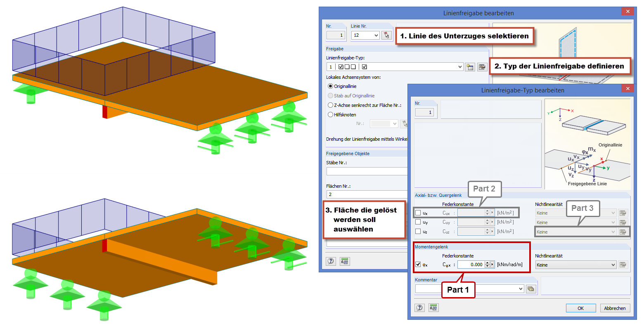Open Cφx value options arrow button
The width and height of the screenshot is (644, 326).
tap(492, 265)
